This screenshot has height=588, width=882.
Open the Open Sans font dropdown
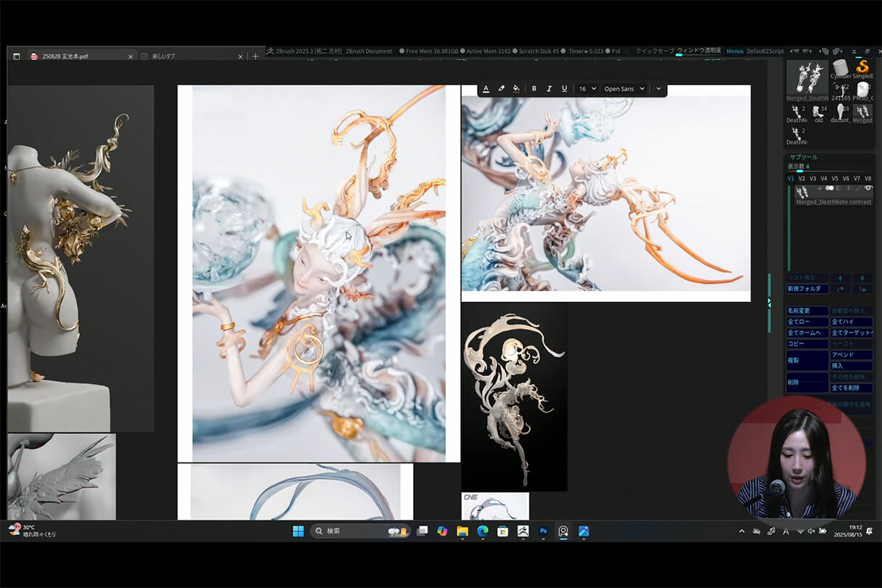(624, 89)
